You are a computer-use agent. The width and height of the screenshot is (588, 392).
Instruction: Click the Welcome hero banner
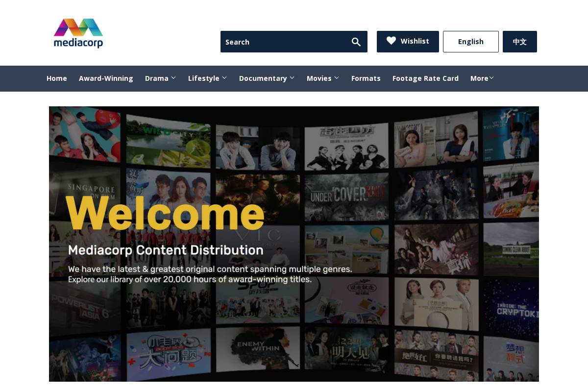coord(294,244)
